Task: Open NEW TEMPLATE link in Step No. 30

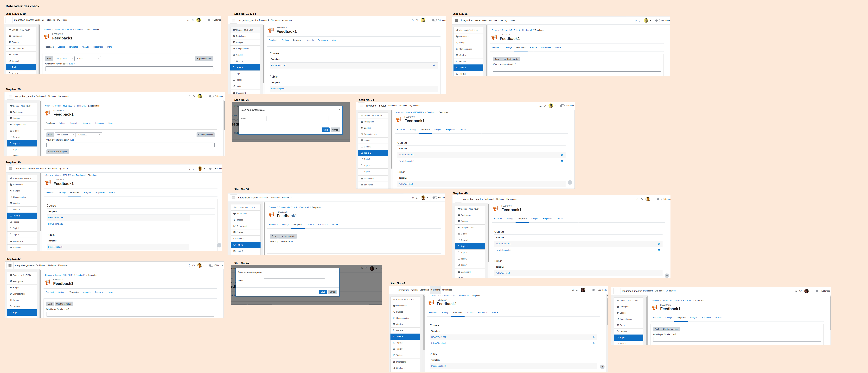Action: click(56, 218)
